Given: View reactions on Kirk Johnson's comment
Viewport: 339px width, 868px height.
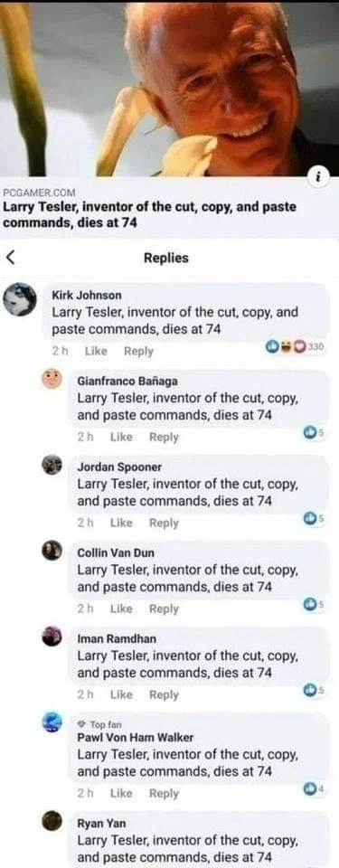Looking at the screenshot, I should pos(295,347).
